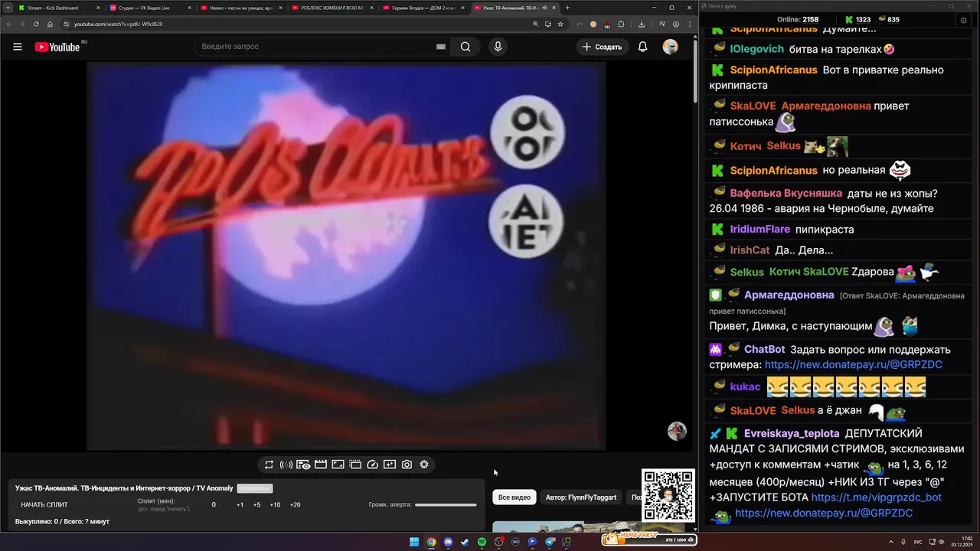Toggle the loop icon in player toolbar
The height and width of the screenshot is (551, 980).
tap(269, 465)
